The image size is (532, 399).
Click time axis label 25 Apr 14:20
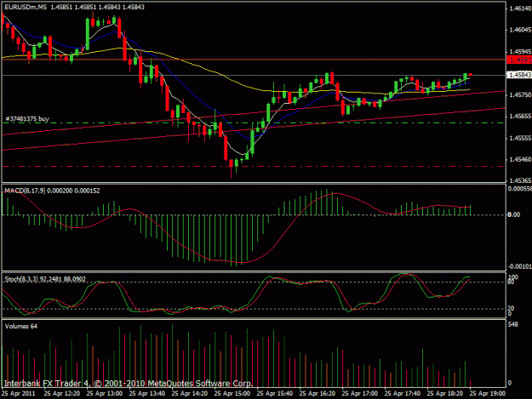189,394
